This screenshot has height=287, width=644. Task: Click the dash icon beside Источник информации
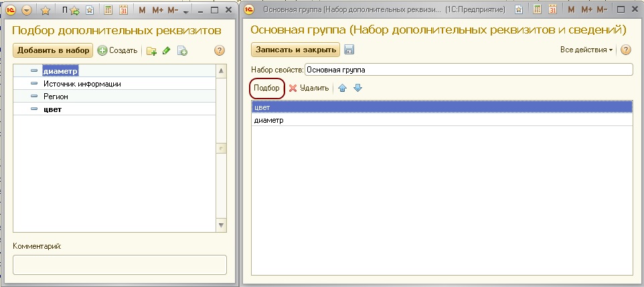(x=34, y=84)
